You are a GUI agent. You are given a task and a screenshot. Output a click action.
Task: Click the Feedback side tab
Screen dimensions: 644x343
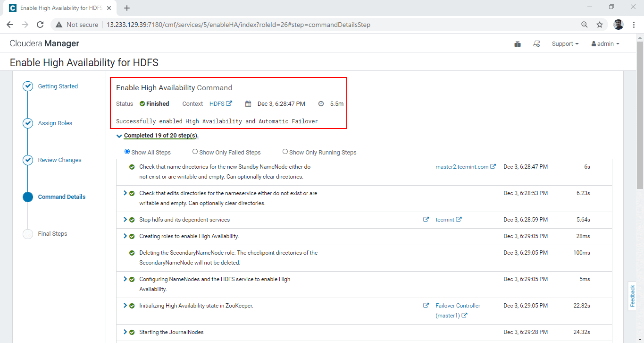point(633,296)
